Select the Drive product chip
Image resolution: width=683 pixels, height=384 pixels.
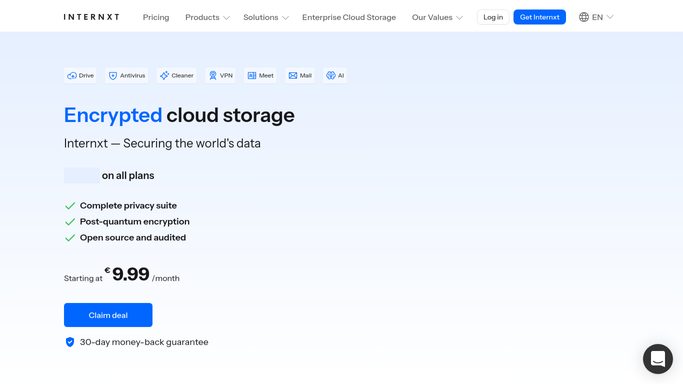click(80, 75)
